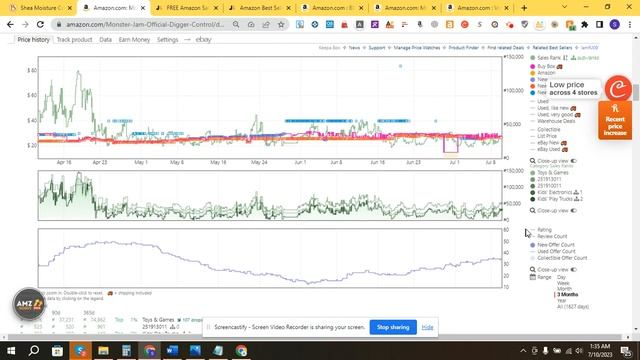Click the amazon.com address bar URL
The height and width of the screenshot is (360, 640).
coord(145,24)
